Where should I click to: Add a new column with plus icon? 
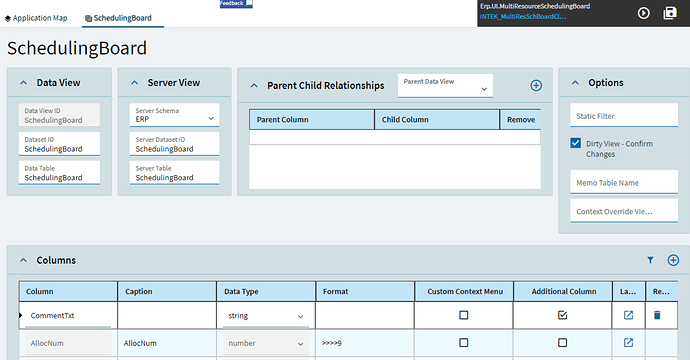[673, 260]
